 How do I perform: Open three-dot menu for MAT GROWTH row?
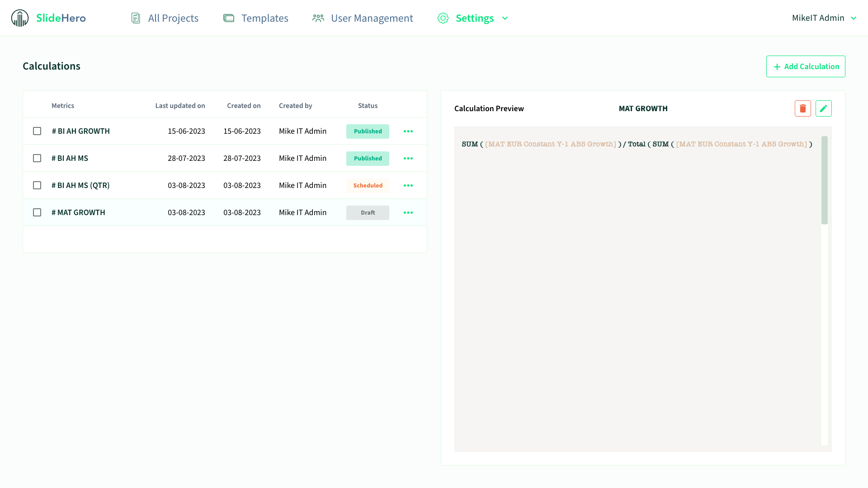pos(408,212)
